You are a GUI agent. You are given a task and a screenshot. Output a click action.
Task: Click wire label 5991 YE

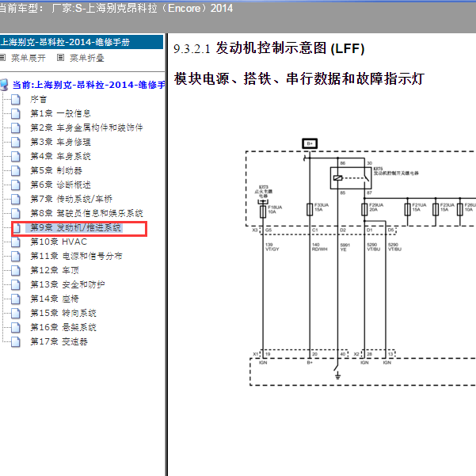tap(345, 247)
